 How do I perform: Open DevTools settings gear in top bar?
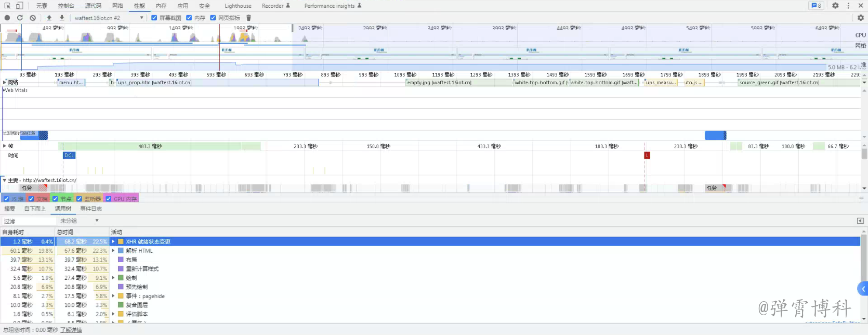pos(835,6)
